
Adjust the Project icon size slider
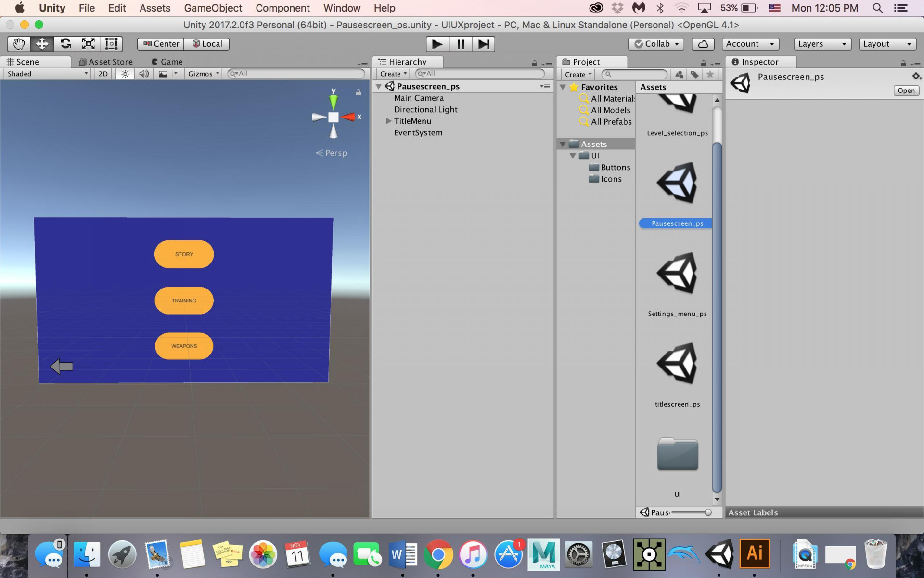pos(691,512)
